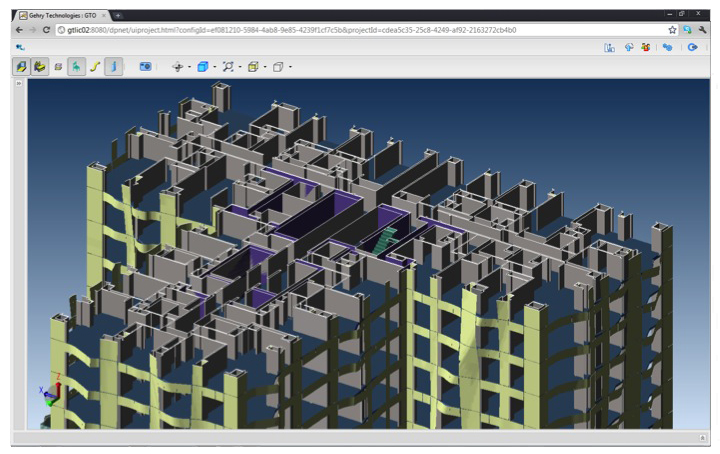Select the orbit rotate navigation tool

click(x=178, y=67)
